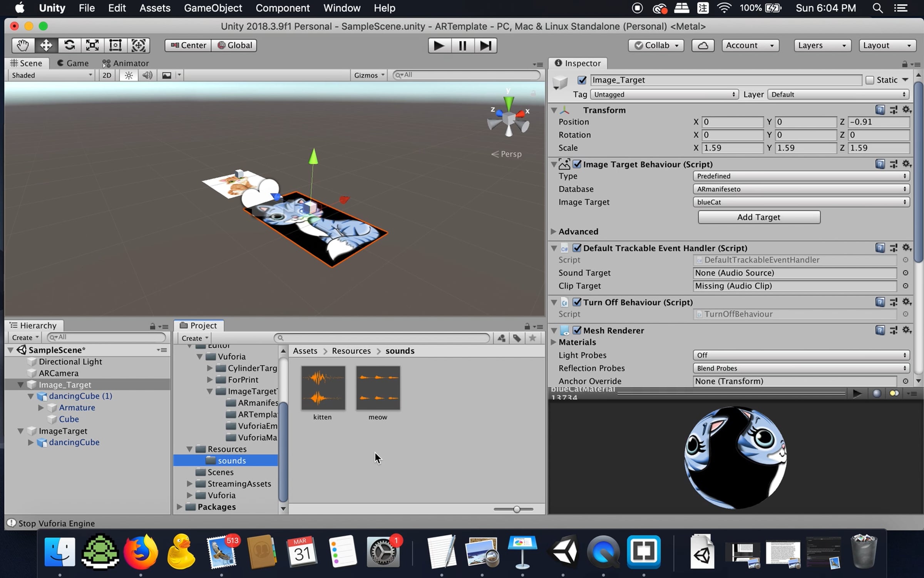Select the Hand tool in toolbar
Image resolution: width=924 pixels, height=578 pixels.
click(x=23, y=45)
